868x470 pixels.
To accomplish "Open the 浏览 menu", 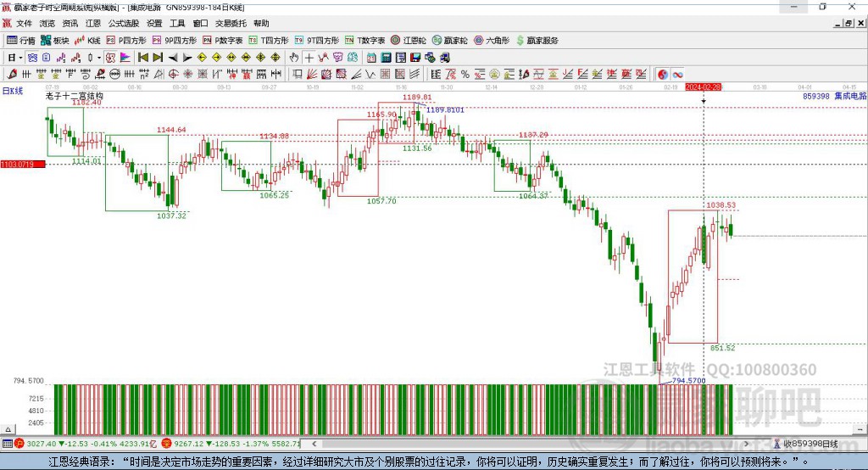I will [x=47, y=23].
